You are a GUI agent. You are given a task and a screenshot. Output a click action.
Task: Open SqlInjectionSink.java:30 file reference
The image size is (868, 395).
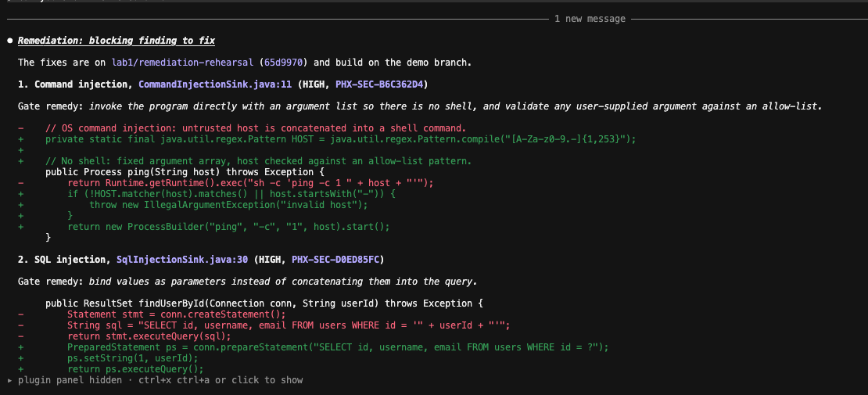[x=182, y=259]
